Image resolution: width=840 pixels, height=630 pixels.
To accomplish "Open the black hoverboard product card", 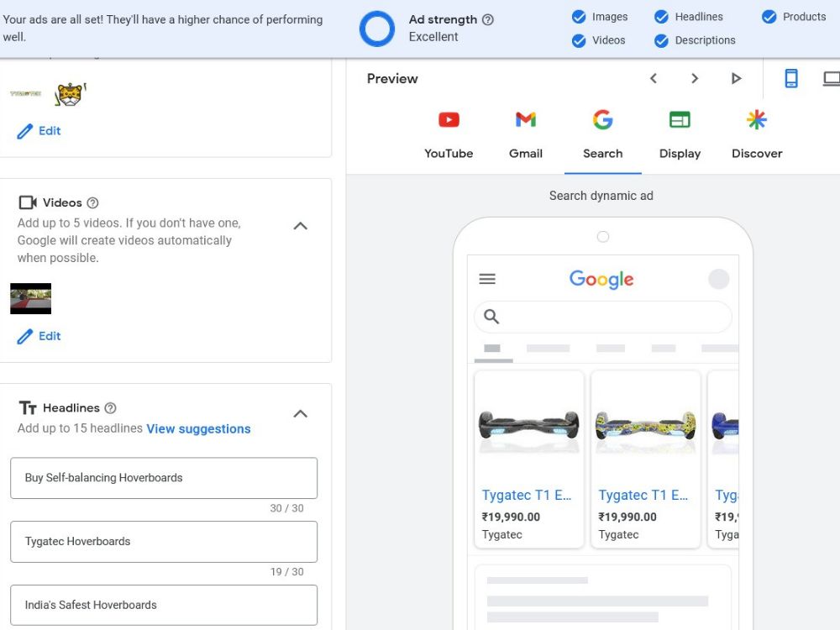I will (528, 459).
